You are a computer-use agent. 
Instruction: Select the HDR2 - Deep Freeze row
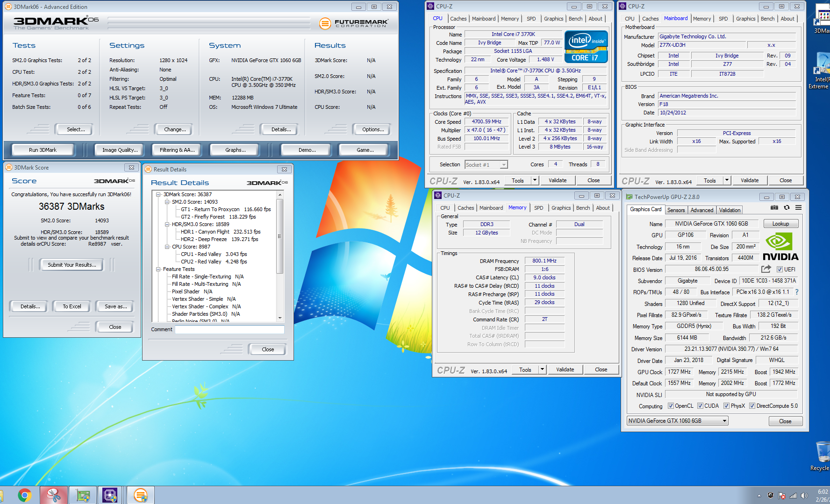220,239
